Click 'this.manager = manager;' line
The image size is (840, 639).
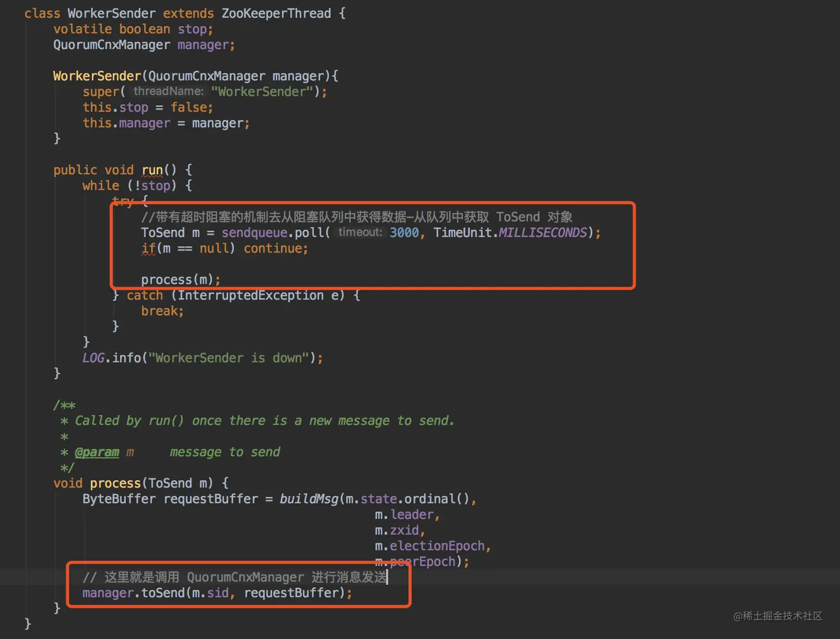pos(166,123)
